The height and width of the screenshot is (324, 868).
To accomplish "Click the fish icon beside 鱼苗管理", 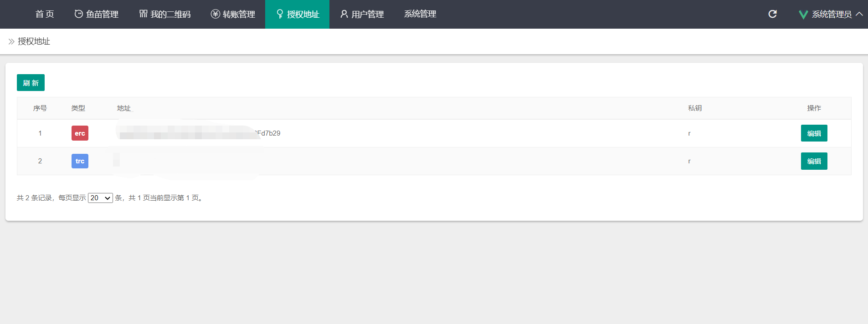I will click(78, 14).
